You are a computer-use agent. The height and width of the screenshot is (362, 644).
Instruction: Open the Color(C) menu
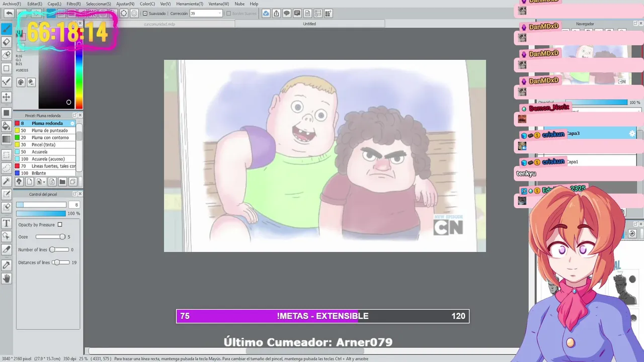pyautogui.click(x=147, y=4)
